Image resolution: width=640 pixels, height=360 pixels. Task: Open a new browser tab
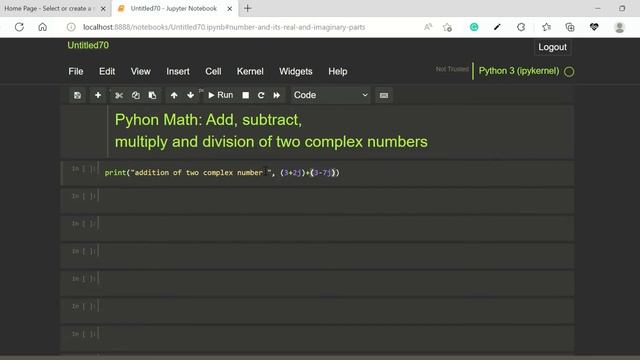[248, 8]
